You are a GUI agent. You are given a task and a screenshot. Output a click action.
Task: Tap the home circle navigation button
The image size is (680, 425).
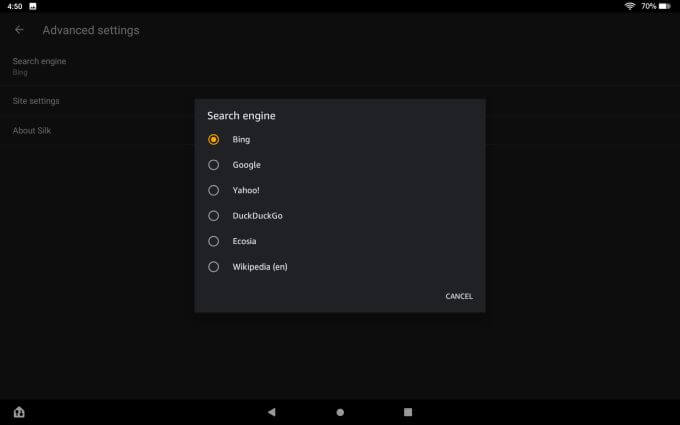[x=340, y=412]
